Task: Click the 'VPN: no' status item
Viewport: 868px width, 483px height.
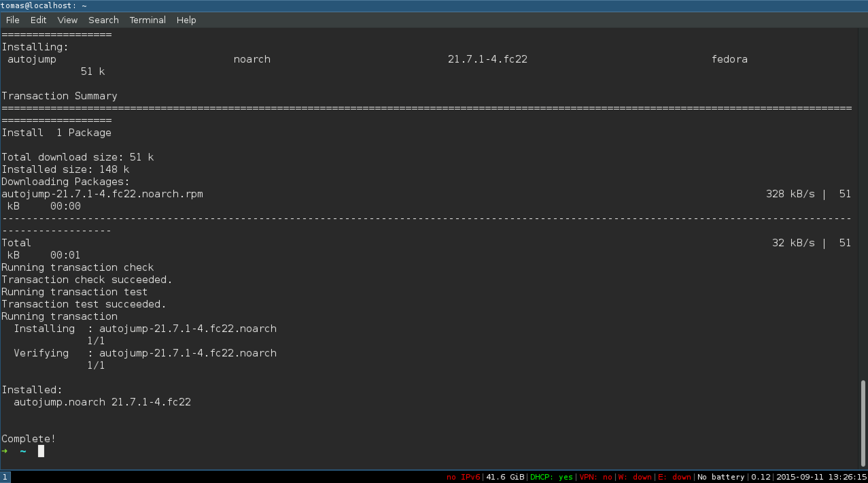Action: tap(595, 477)
